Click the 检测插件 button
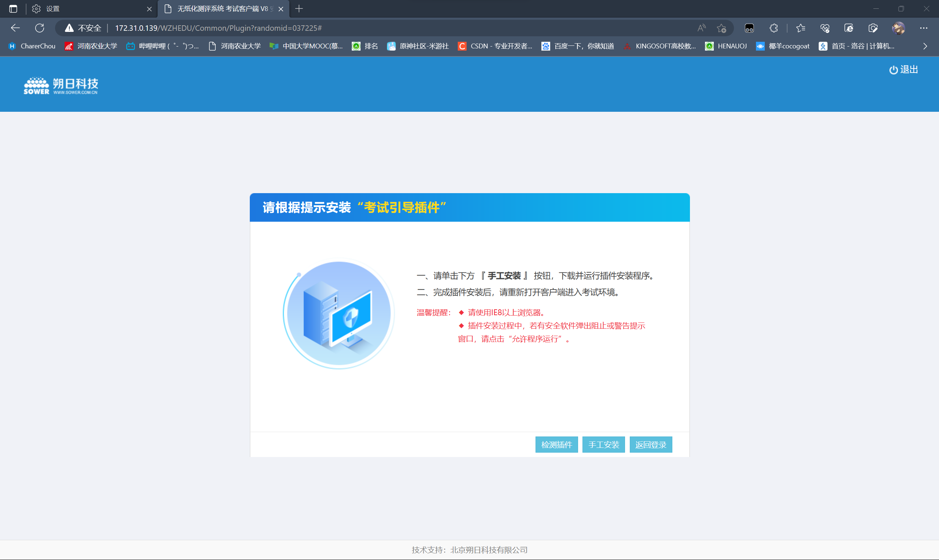The width and height of the screenshot is (939, 560). (x=556, y=445)
